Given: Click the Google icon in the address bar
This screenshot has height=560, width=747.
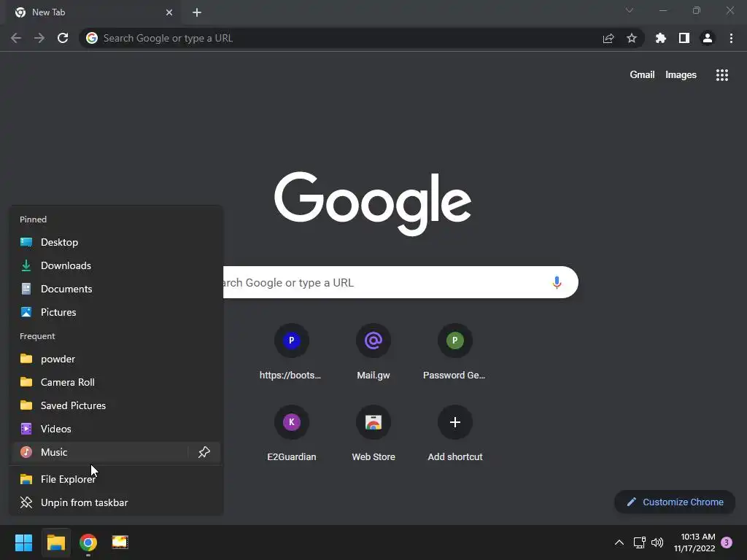Looking at the screenshot, I should click(x=92, y=38).
